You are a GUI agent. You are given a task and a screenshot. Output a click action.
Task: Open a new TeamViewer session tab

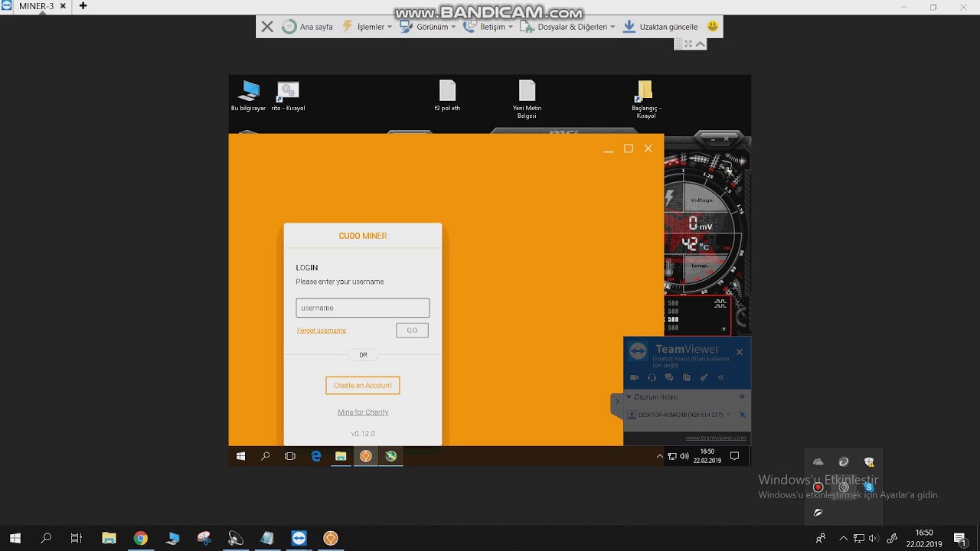(x=83, y=6)
